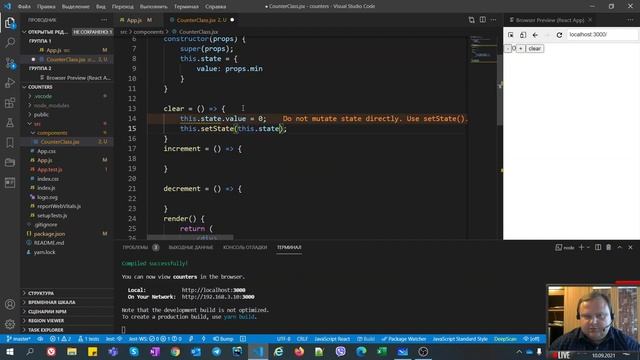Open editor More Actions ellipsis

click(x=493, y=20)
